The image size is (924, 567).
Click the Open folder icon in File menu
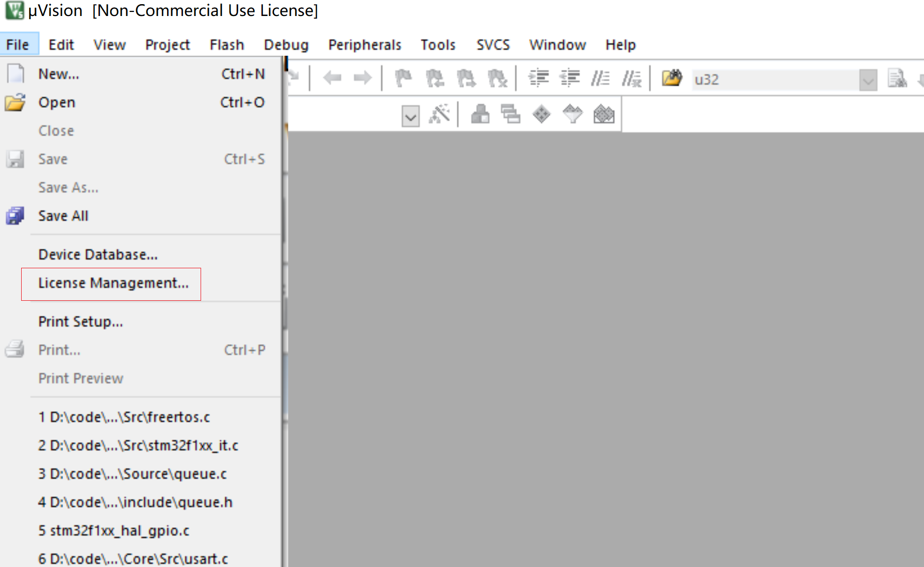tap(15, 102)
